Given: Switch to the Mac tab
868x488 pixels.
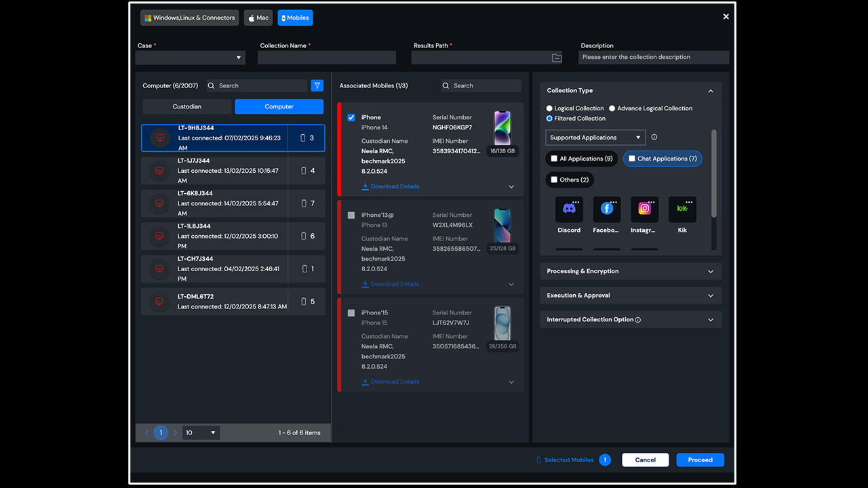Looking at the screenshot, I should (x=258, y=18).
